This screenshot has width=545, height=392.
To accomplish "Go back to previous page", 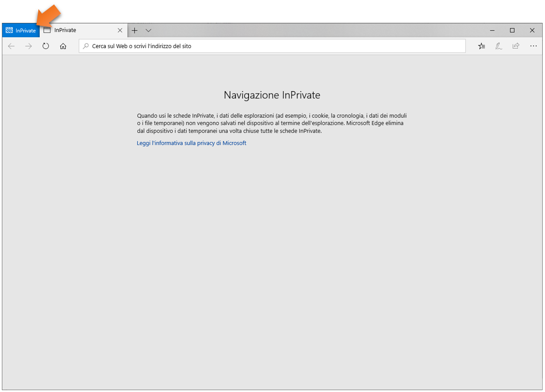I will (12, 46).
